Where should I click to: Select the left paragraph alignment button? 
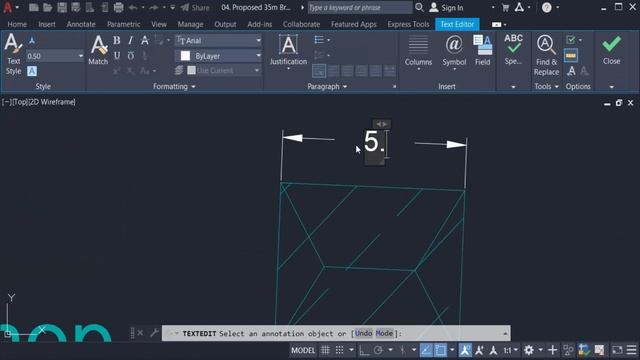pos(333,71)
